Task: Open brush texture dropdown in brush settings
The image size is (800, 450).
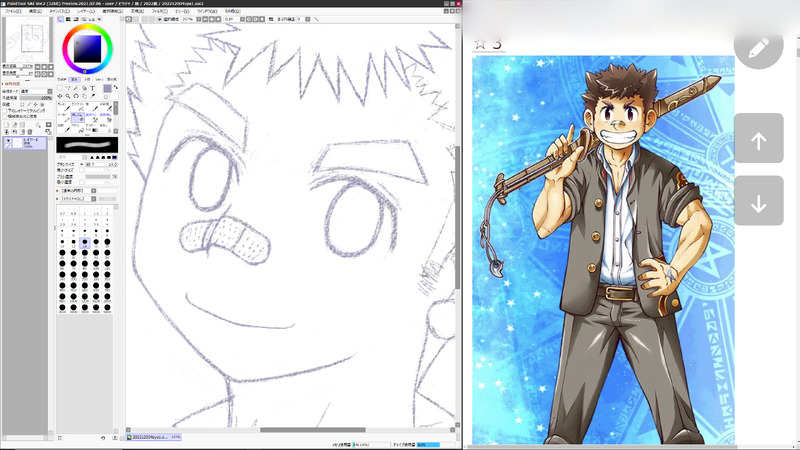Action: tap(93, 199)
